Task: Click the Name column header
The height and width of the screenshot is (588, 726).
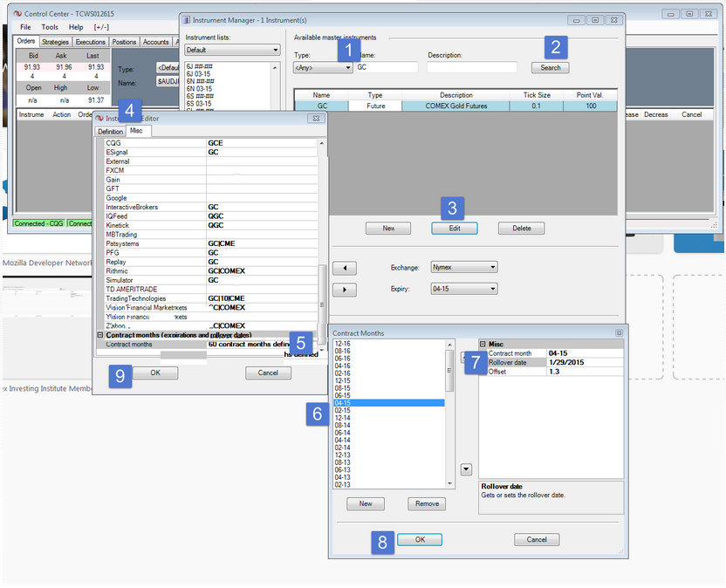Action: [x=321, y=95]
